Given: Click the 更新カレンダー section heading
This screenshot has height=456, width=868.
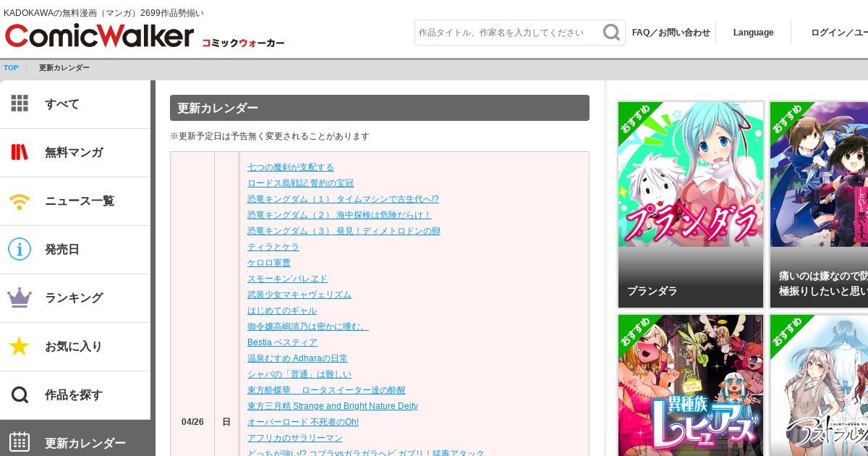Looking at the screenshot, I should pyautogui.click(x=380, y=108).
